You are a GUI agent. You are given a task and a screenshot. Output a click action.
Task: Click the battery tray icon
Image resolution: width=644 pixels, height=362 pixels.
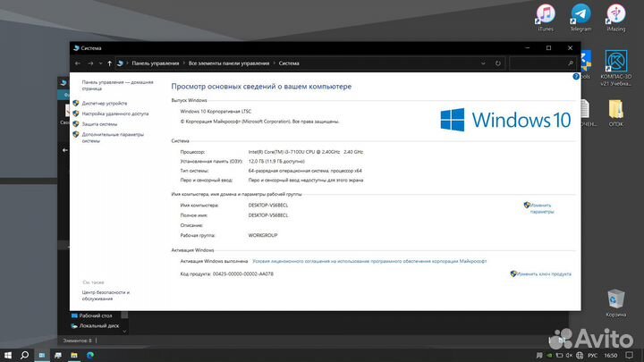[559, 356]
